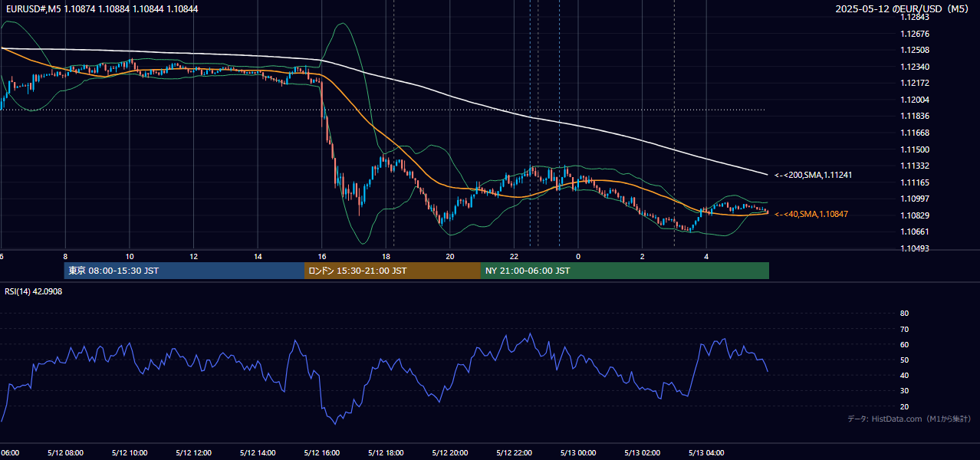The height and width of the screenshot is (460, 980).
Task: Click price axis value 1.10997
Action: tap(916, 199)
